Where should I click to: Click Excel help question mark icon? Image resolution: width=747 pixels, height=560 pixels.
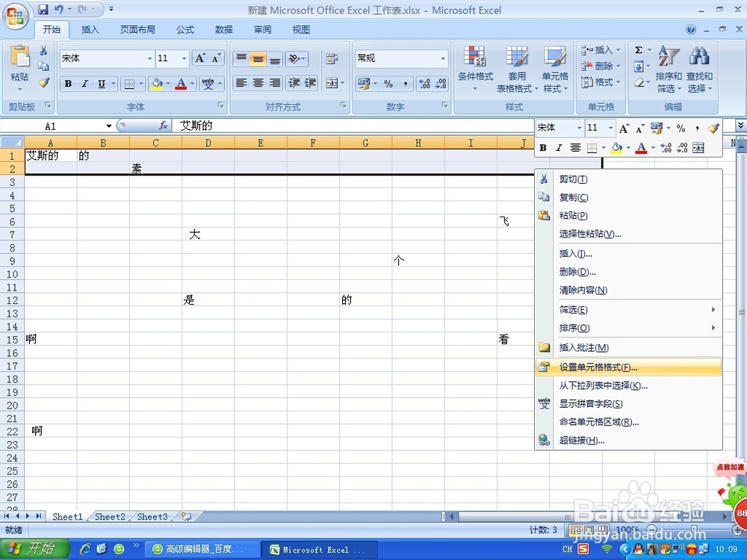coord(691,30)
